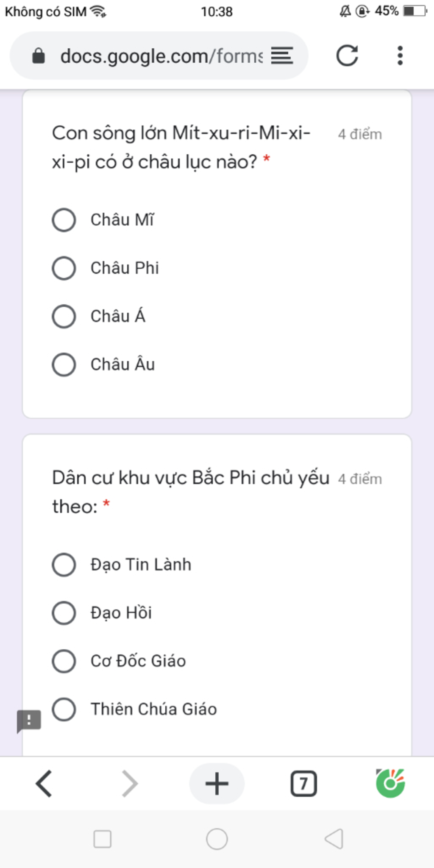The image size is (434, 868).
Task: Open a new tab with plus button
Action: [x=217, y=783]
